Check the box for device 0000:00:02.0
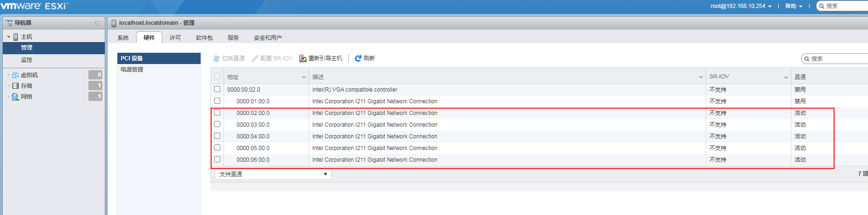The image size is (868, 215). (217, 89)
